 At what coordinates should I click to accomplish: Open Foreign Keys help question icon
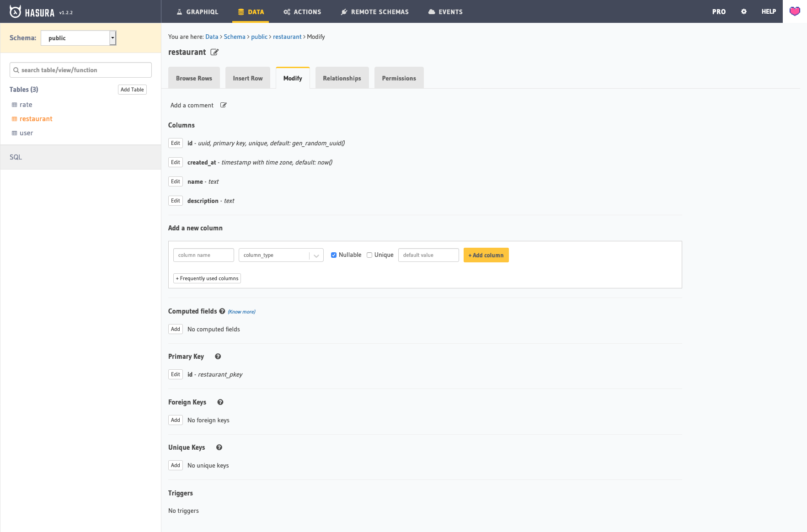point(220,402)
